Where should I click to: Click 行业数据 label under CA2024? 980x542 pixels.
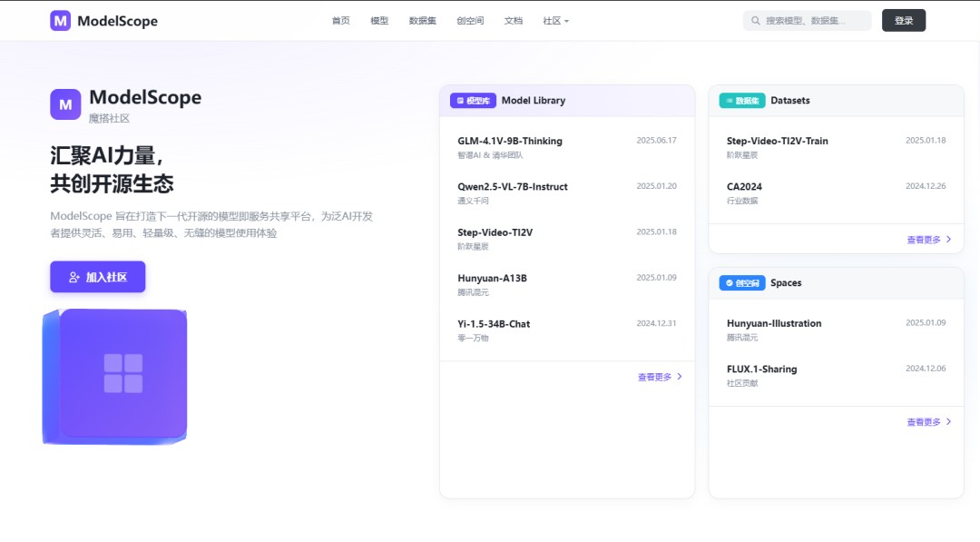[x=742, y=202]
